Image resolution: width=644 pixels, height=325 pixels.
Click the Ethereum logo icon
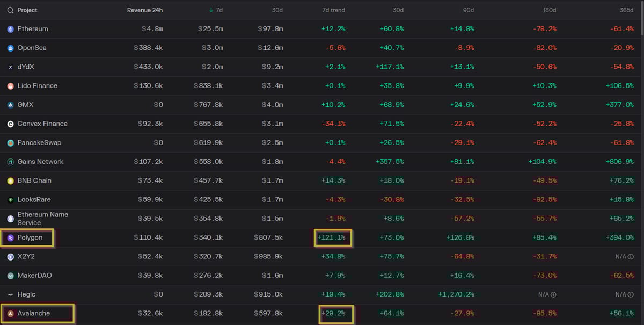point(10,29)
